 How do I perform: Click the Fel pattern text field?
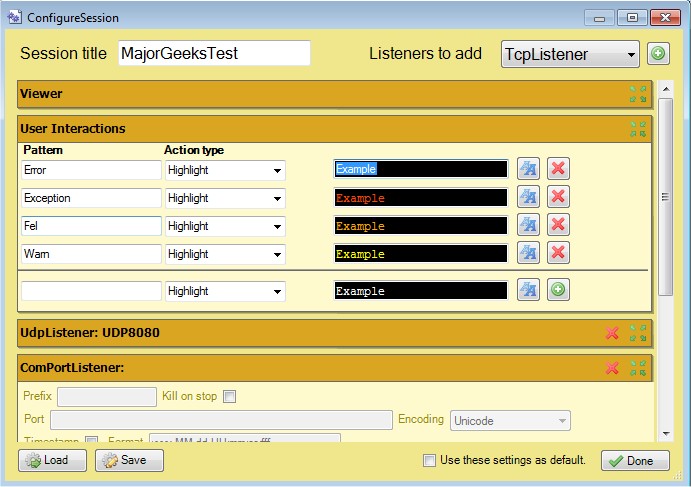pyautogui.click(x=91, y=226)
